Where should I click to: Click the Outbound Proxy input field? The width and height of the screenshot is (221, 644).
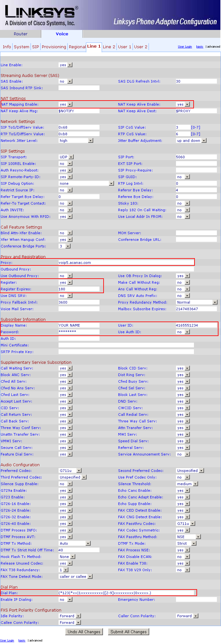click(x=126, y=269)
